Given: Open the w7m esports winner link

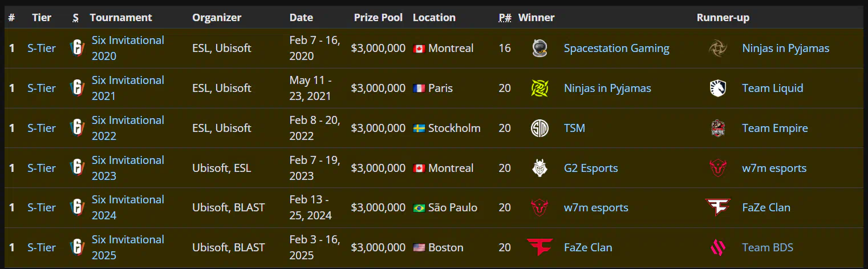Looking at the screenshot, I should pyautogui.click(x=596, y=207).
